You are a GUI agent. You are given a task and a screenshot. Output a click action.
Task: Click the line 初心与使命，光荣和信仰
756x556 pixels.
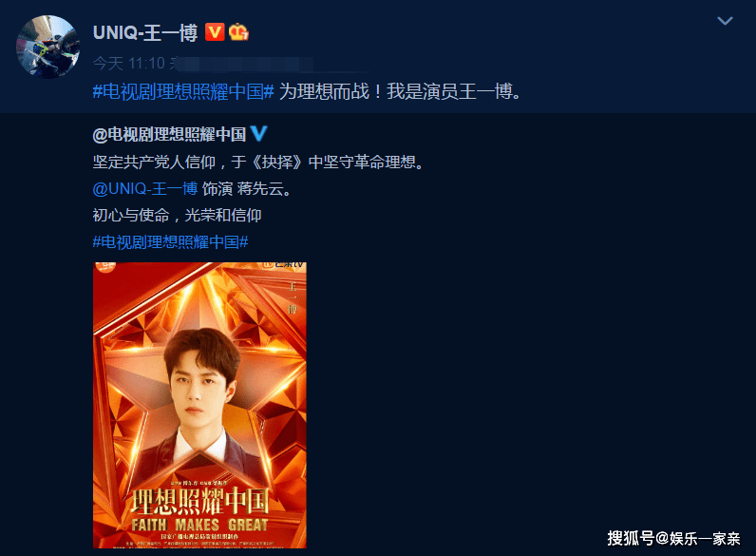click(x=177, y=215)
